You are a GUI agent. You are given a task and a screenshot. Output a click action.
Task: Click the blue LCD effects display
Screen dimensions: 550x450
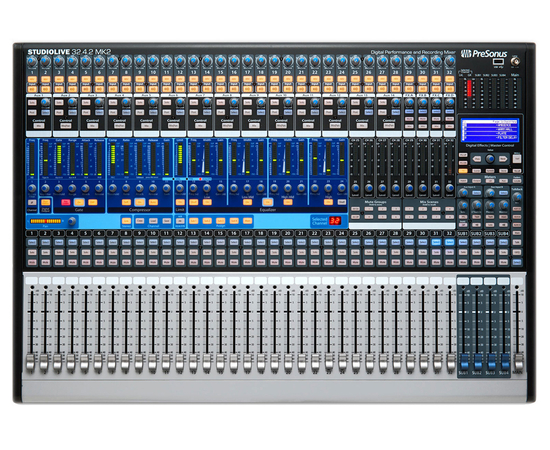tap(490, 130)
